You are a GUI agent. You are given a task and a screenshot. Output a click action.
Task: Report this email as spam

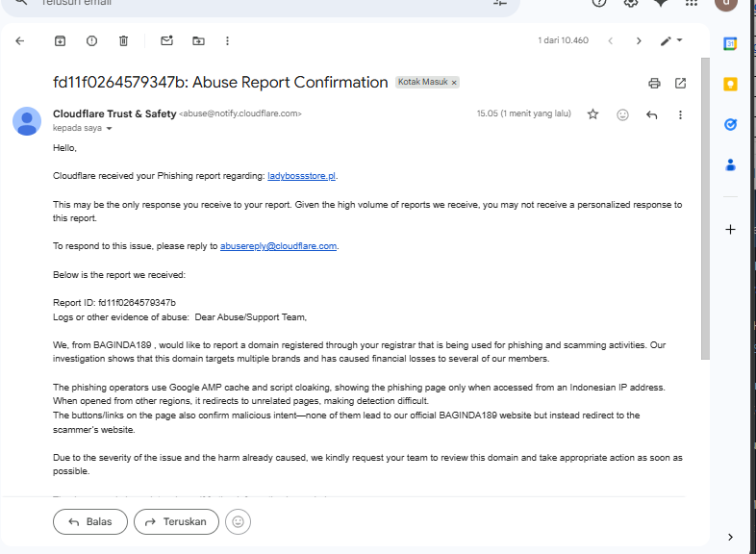91,40
